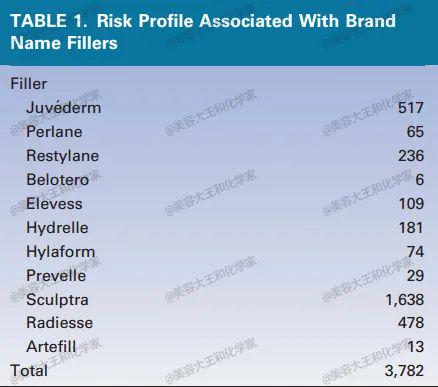The height and width of the screenshot is (387, 438).
Task: Select the Total value 3,782
Action: tap(404, 371)
